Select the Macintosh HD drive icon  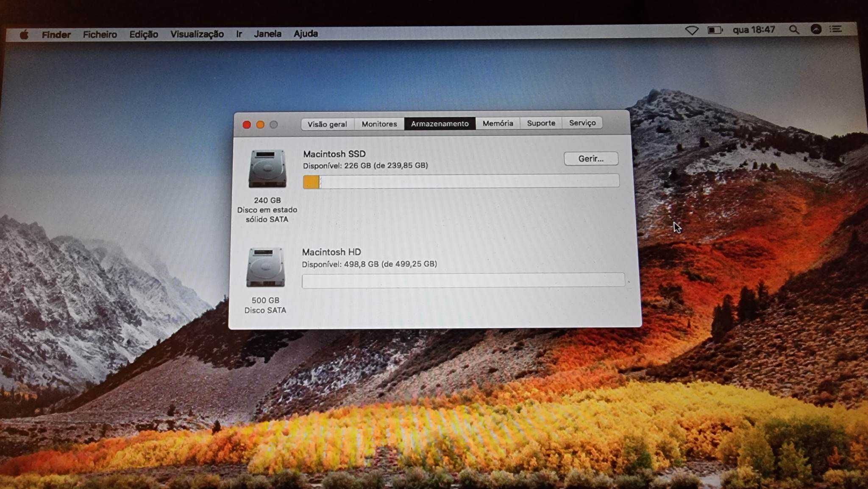pyautogui.click(x=265, y=267)
